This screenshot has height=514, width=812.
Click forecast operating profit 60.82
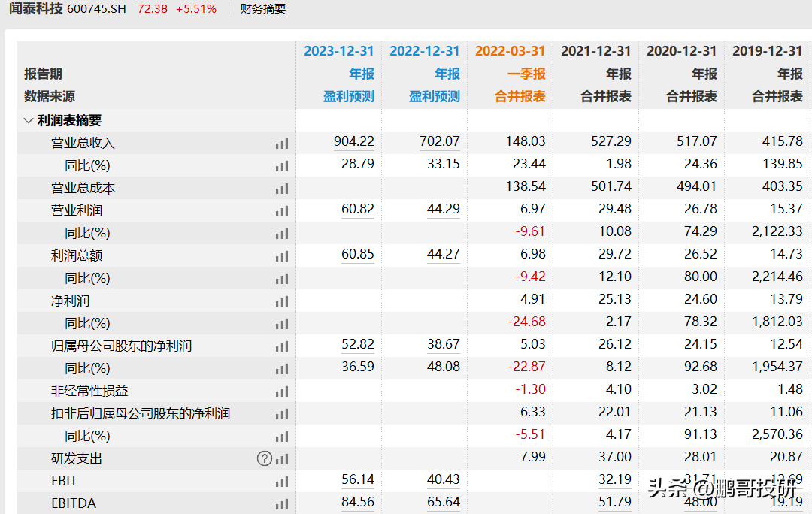coord(358,209)
